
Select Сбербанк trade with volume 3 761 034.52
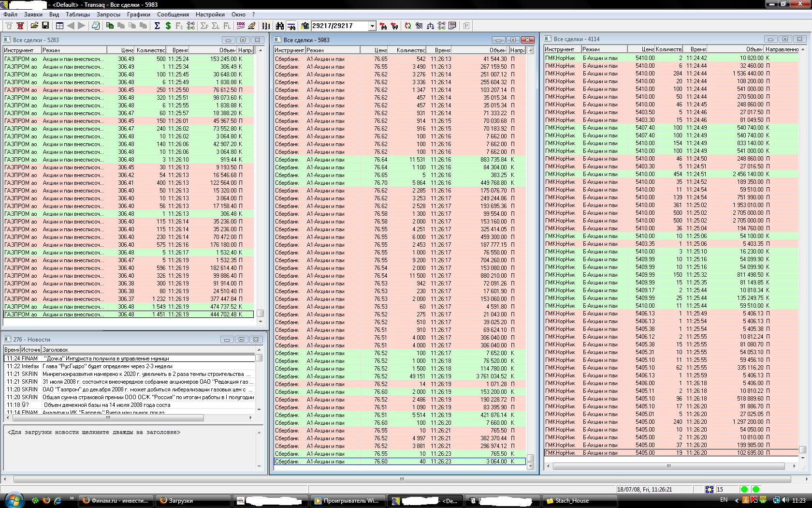click(400, 376)
